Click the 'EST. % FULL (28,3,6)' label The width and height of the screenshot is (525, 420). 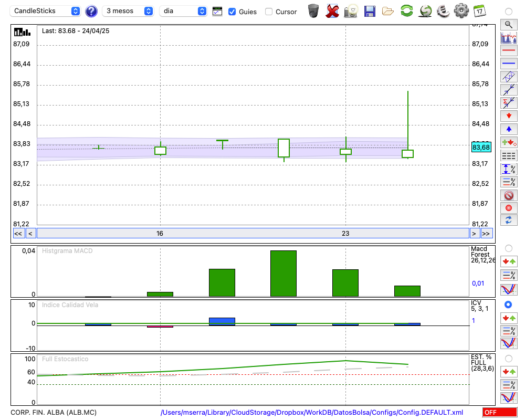482,363
